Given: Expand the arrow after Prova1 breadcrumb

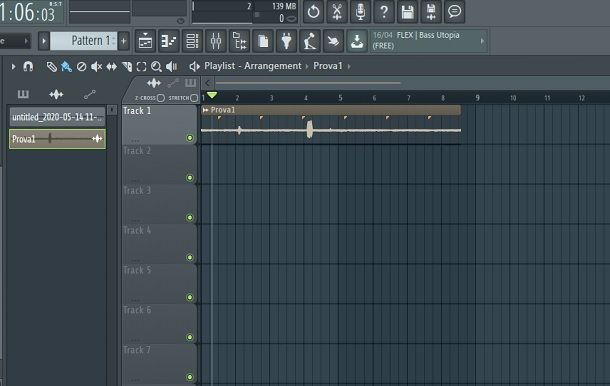Looking at the screenshot, I should click(349, 67).
